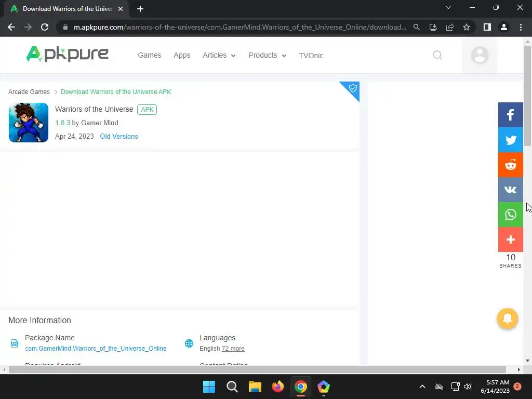Screen dimensions: 532x399
Task: Click the 10 shares counter
Action: pos(510,261)
